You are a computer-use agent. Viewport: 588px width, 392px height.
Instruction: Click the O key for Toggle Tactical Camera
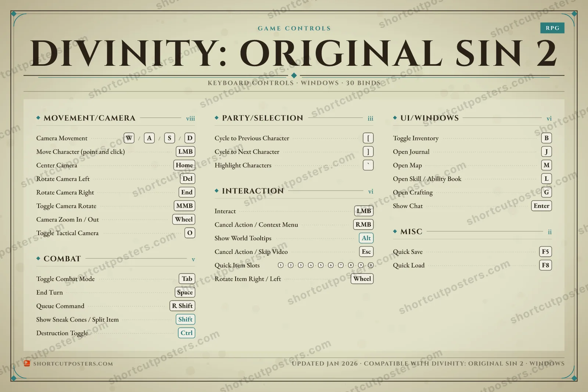pos(190,233)
